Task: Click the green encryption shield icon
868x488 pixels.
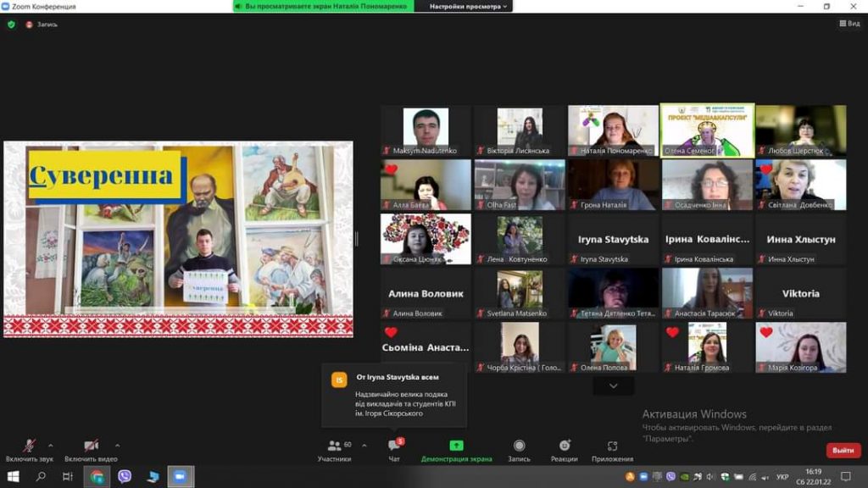Action: (11, 25)
